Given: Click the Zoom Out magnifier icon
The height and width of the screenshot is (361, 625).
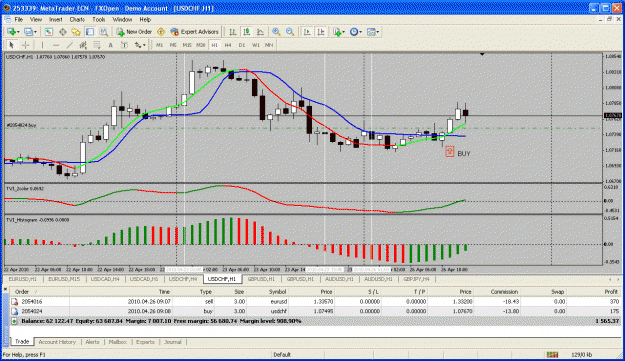Looking at the screenshot, I should click(x=290, y=32).
